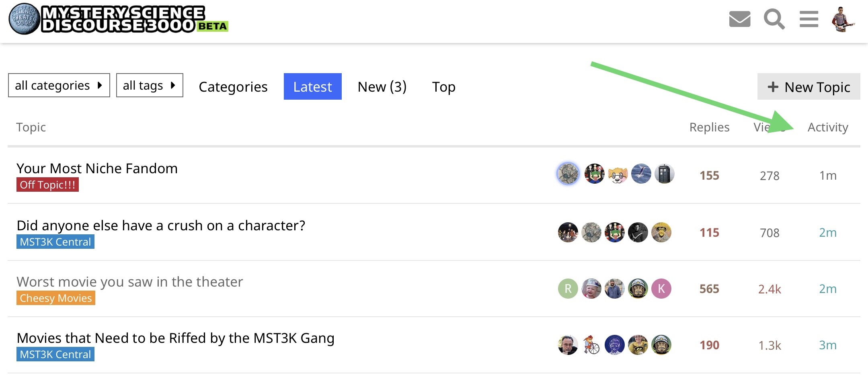Click the green R avatar
The width and height of the screenshot is (868, 375).
pos(568,289)
